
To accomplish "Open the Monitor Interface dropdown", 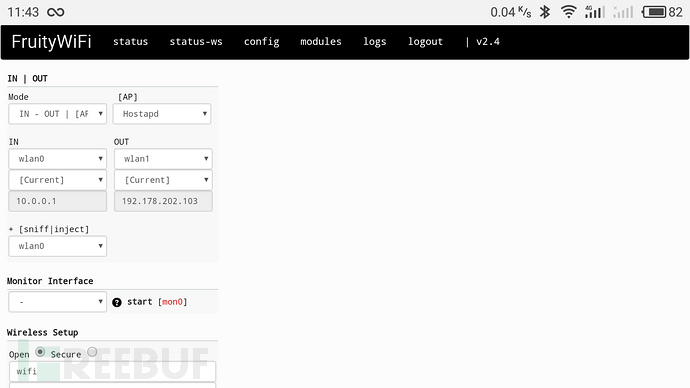I will point(57,302).
